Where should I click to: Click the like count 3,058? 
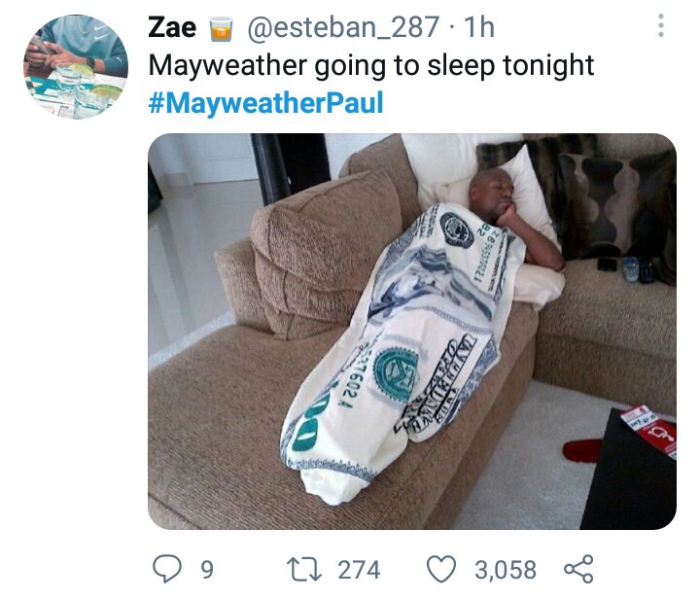[506, 570]
